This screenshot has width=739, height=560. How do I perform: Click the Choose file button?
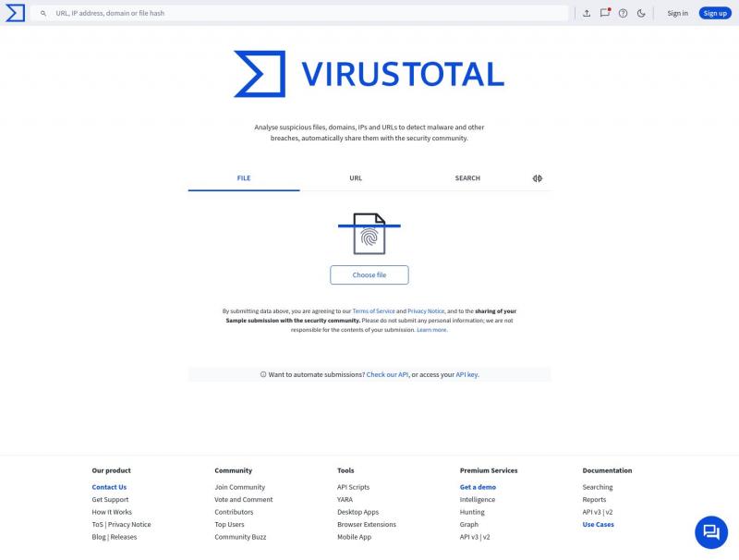coord(369,274)
